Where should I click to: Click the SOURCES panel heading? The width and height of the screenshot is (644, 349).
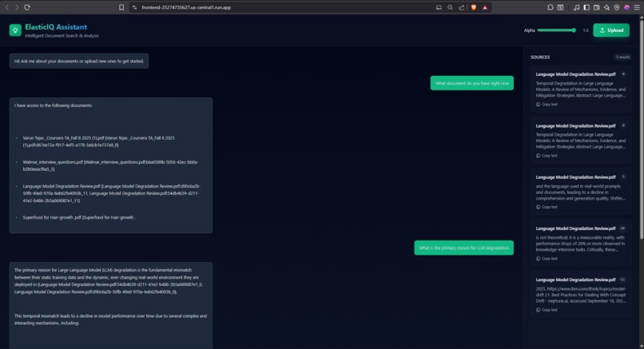[x=540, y=57]
